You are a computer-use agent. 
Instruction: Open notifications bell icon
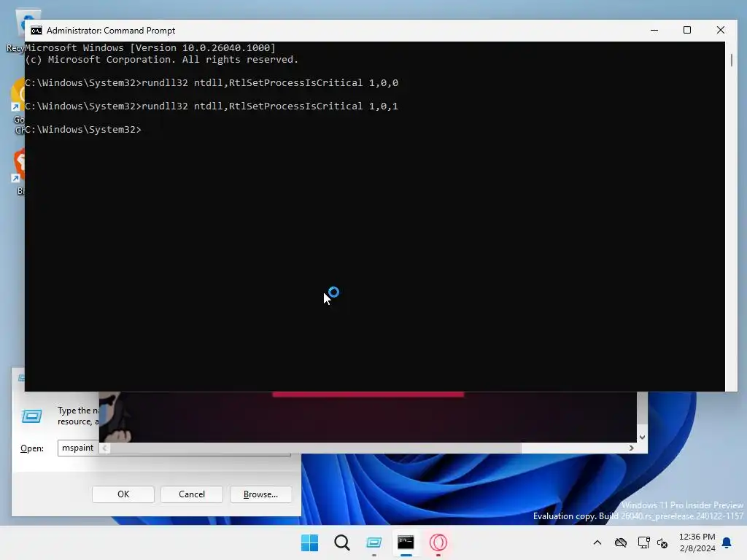point(727,542)
